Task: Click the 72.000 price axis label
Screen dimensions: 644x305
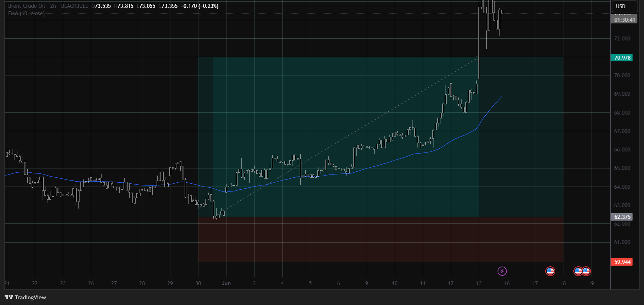Action: pyautogui.click(x=622, y=38)
